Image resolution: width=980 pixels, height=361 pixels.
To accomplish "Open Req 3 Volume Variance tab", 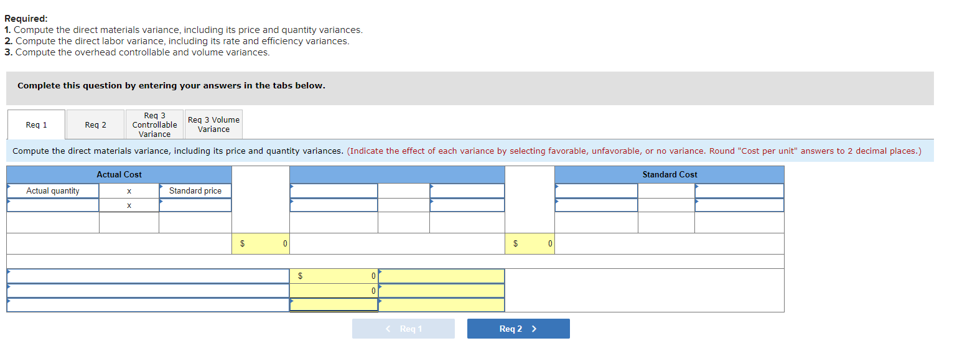I will coord(213,124).
